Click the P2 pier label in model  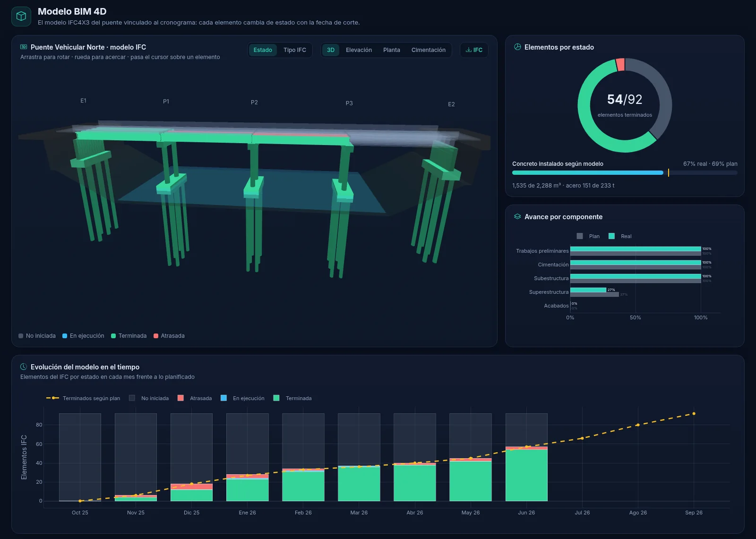(254, 103)
